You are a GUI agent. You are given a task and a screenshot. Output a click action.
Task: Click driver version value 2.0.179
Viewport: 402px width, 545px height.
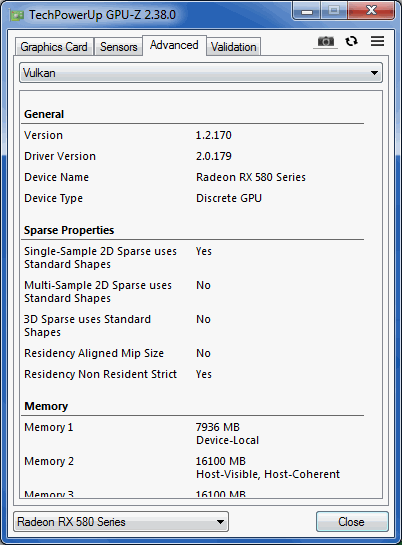pyautogui.click(x=213, y=156)
